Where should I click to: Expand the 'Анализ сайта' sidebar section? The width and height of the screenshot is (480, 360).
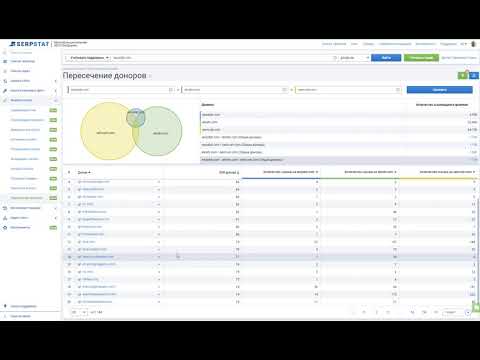[30, 81]
